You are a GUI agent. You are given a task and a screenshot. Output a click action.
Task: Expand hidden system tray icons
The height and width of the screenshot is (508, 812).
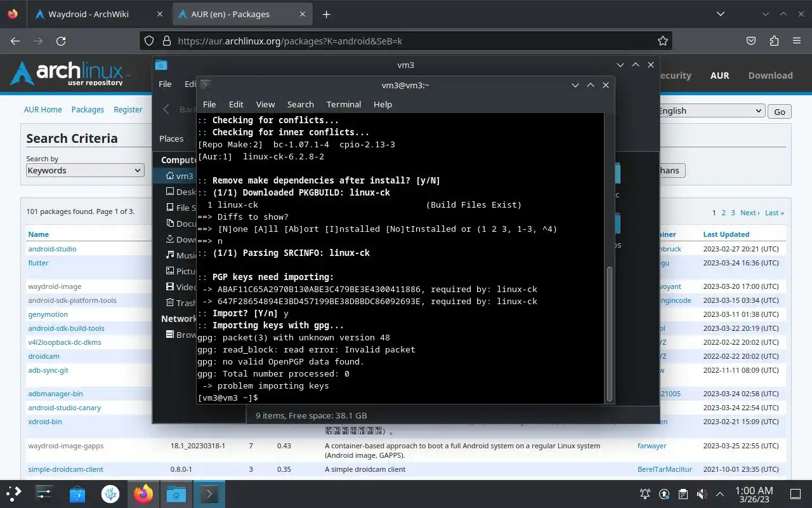click(720, 493)
